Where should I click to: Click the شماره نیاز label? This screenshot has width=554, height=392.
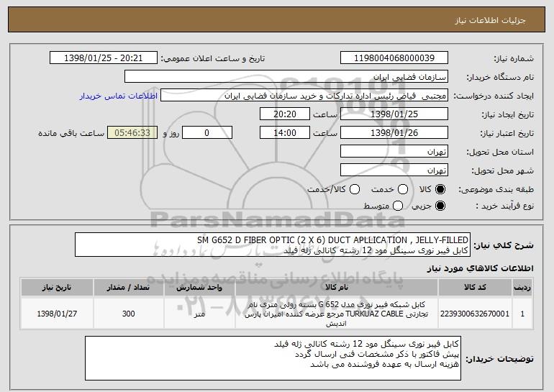point(514,58)
